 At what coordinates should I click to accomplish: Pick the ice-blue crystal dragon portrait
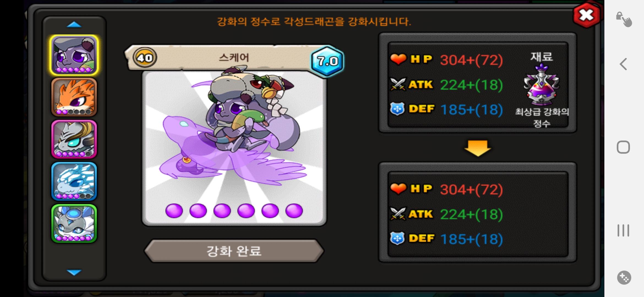[x=74, y=181]
